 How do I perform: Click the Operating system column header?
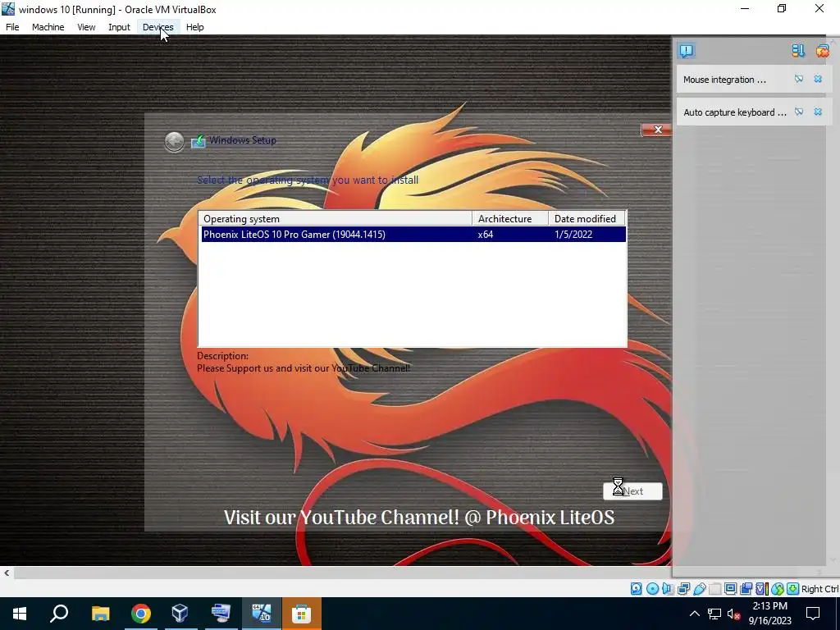tap(336, 218)
